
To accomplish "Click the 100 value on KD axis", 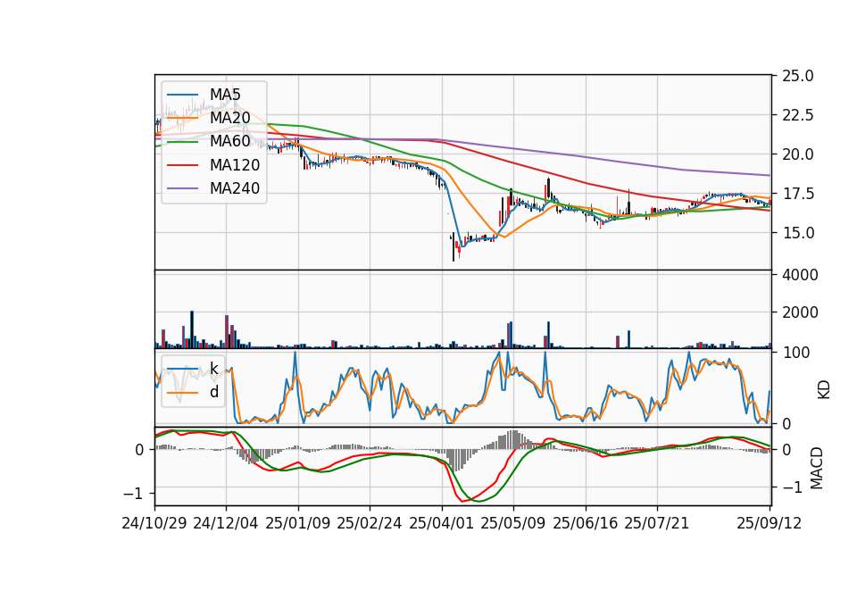I will [x=796, y=353].
